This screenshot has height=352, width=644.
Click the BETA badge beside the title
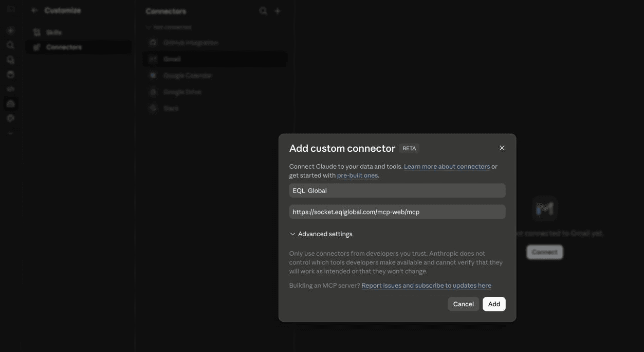pyautogui.click(x=409, y=148)
